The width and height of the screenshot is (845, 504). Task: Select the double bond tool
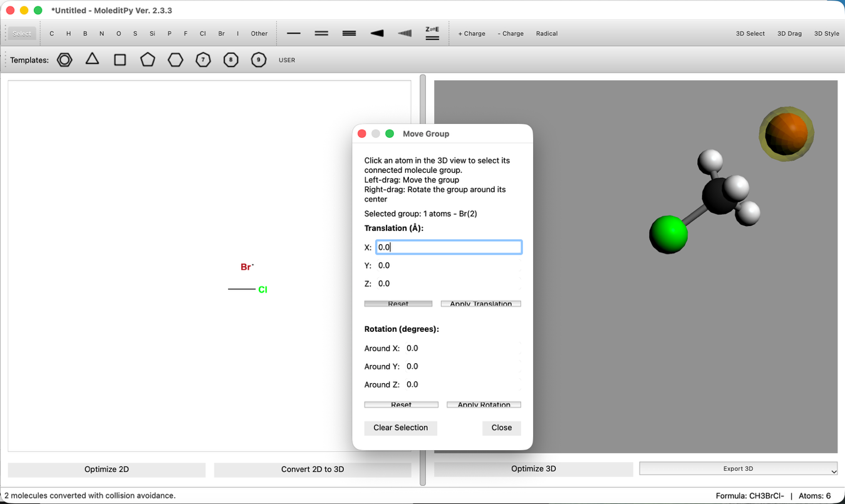click(x=321, y=34)
